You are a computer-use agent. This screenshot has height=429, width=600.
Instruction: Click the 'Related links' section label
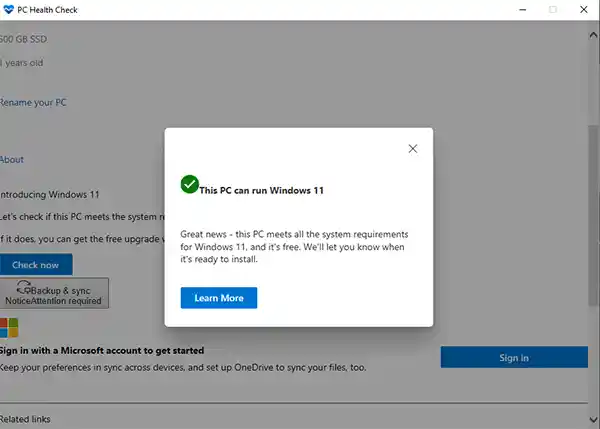pyautogui.click(x=25, y=419)
